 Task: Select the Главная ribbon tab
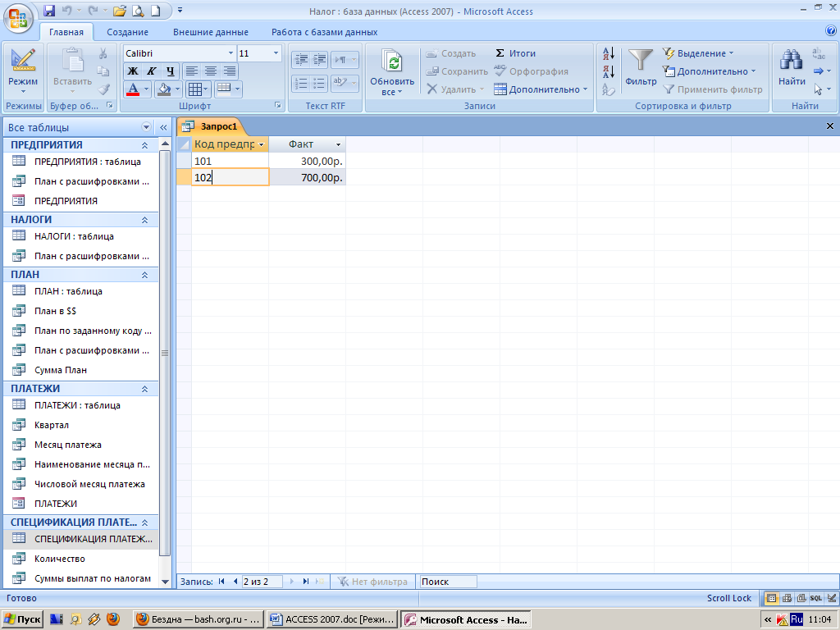(66, 32)
